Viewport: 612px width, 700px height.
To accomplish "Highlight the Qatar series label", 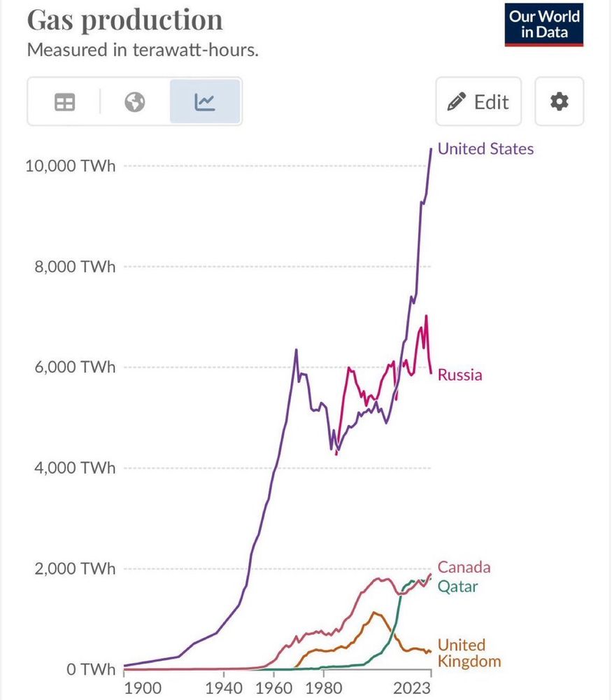I will click(458, 587).
